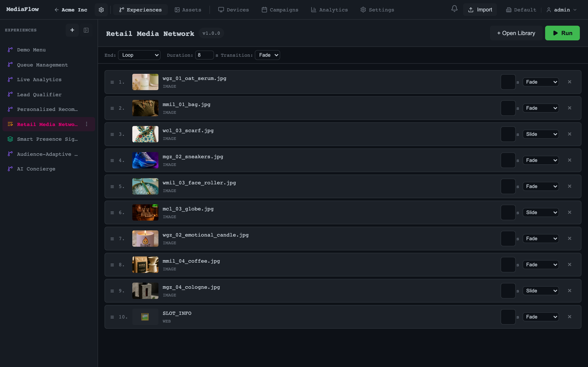
Task: Open the three-dot menu on Retail Media Network
Action: (87, 124)
